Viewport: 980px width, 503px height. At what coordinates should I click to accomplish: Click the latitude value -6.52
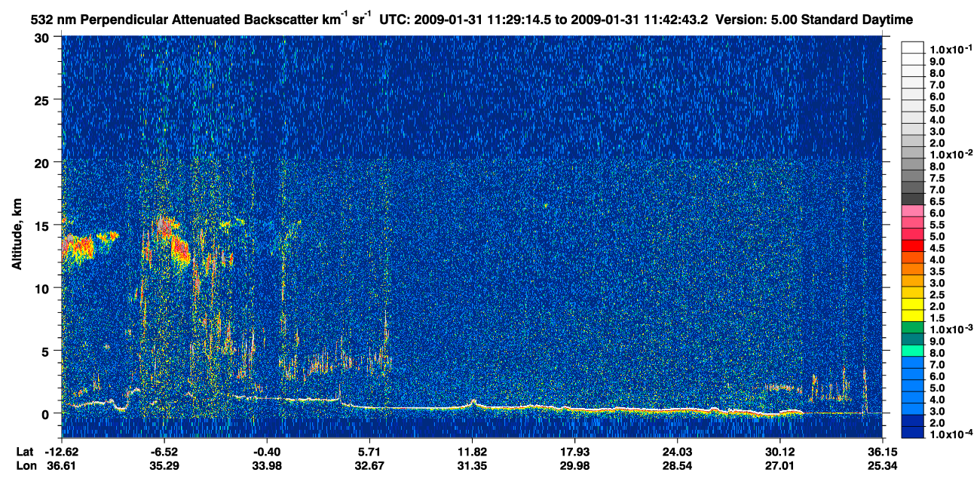[164, 452]
